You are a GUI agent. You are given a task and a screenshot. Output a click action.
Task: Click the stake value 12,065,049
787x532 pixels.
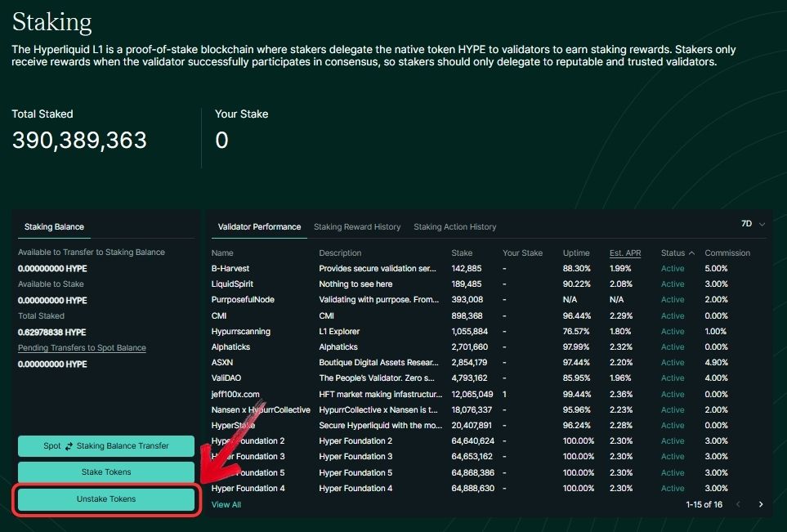pos(472,394)
